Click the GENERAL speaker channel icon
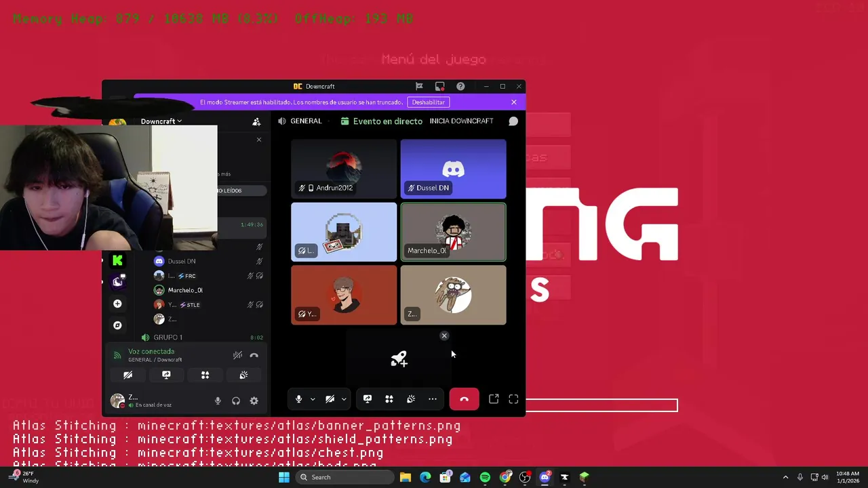The width and height of the screenshot is (868, 488). 282,121
